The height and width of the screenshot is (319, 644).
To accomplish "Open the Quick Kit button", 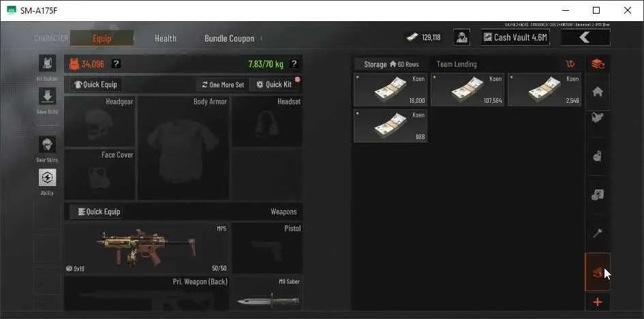I will pos(275,85).
